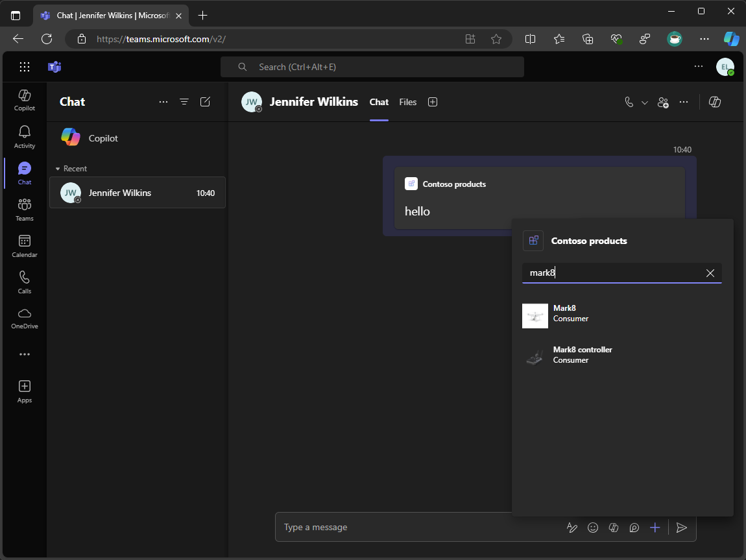Open browser settings and more menu

tap(704, 39)
